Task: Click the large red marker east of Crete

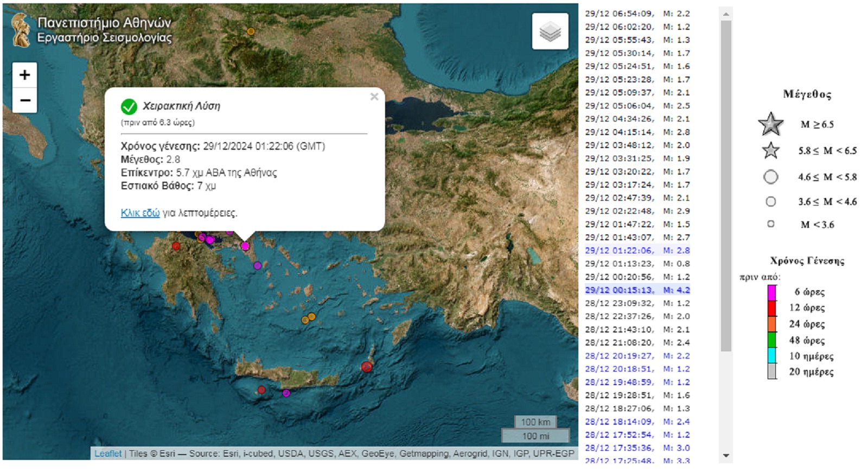Action: pyautogui.click(x=367, y=367)
